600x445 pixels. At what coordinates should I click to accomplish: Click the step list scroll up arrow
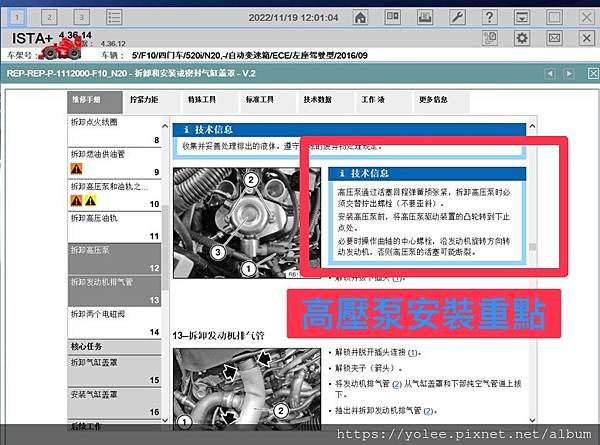coord(165,126)
